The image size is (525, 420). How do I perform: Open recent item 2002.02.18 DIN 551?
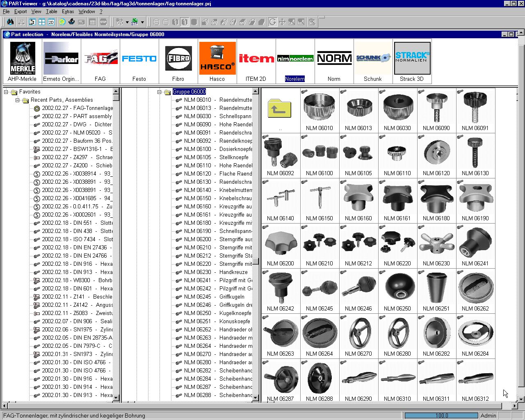click(73, 223)
